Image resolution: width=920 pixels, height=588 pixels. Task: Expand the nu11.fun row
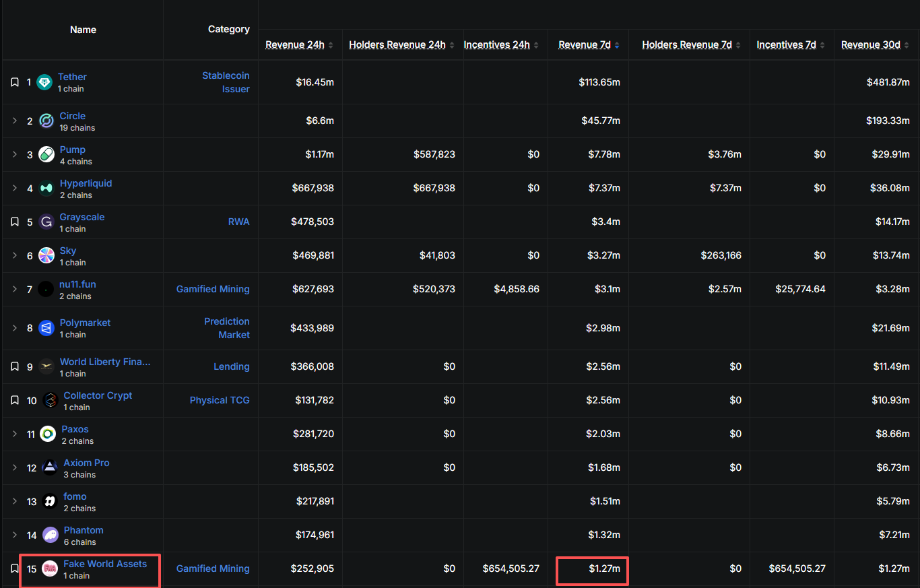15,290
